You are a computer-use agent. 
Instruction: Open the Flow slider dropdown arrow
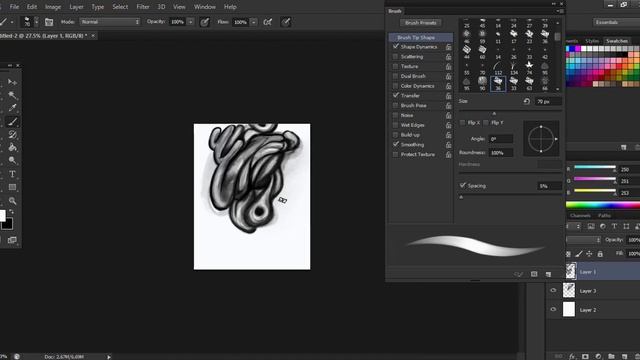pos(253,22)
